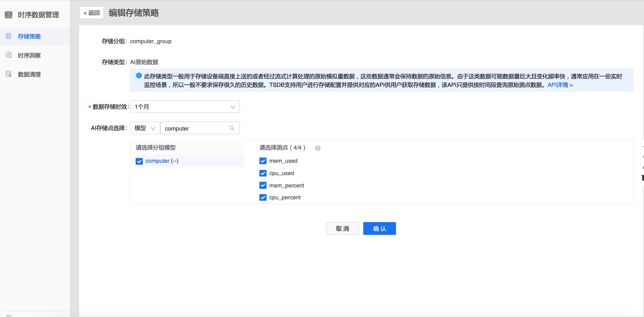644x317 pixels.
Task: Click the 请选择分组模型 heading
Action: point(156,147)
